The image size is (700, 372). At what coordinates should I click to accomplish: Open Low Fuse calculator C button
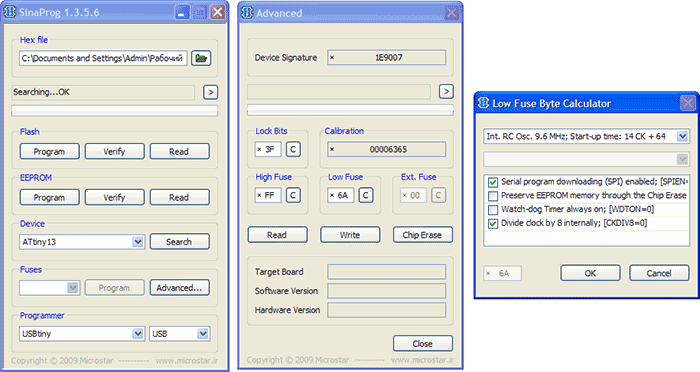pos(366,195)
